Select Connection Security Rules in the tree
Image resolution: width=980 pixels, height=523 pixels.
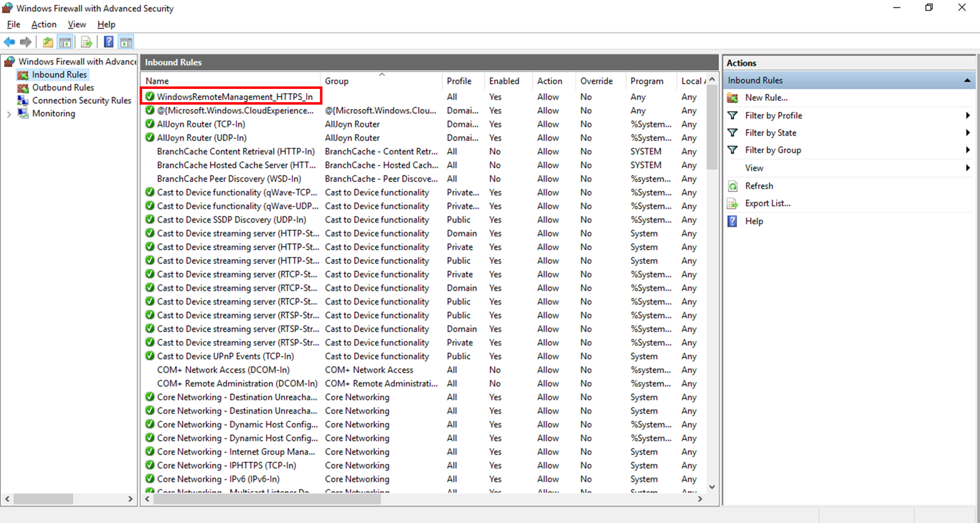pos(82,100)
